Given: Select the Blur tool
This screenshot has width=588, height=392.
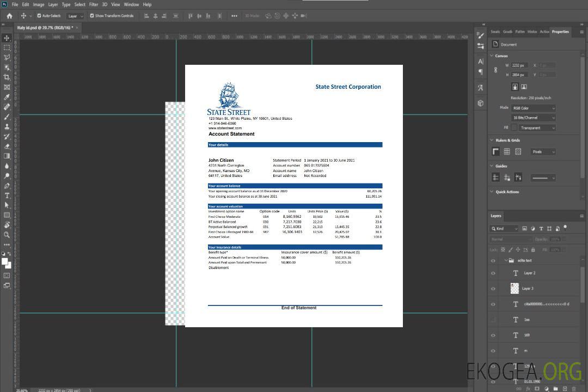Looking at the screenshot, I should tap(7, 166).
